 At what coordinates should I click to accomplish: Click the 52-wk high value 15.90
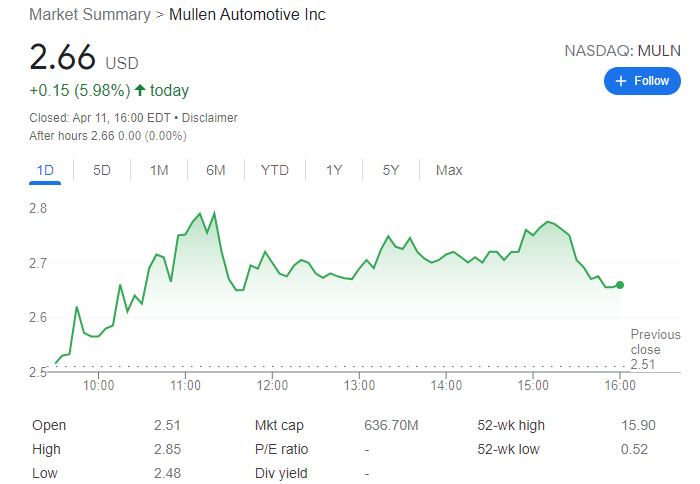pos(638,425)
